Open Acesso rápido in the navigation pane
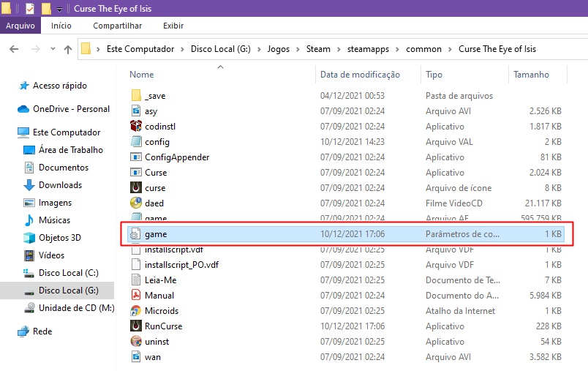588x371 pixels. click(60, 86)
